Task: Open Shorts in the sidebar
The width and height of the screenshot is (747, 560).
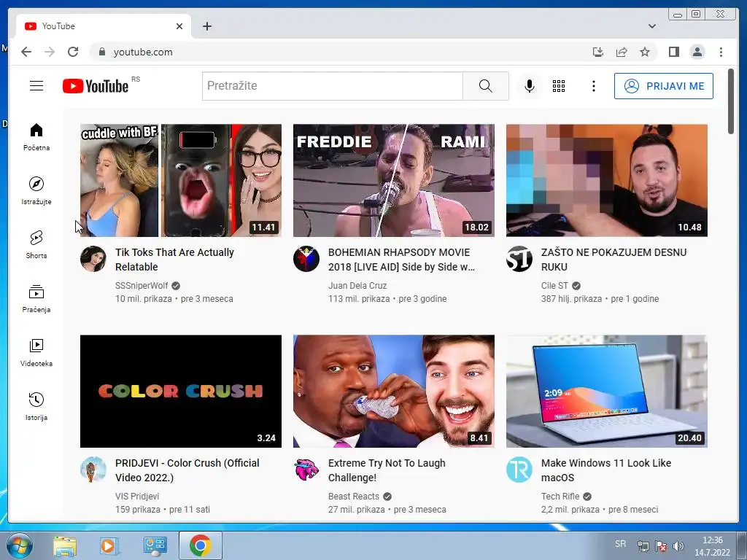Action: [x=36, y=245]
